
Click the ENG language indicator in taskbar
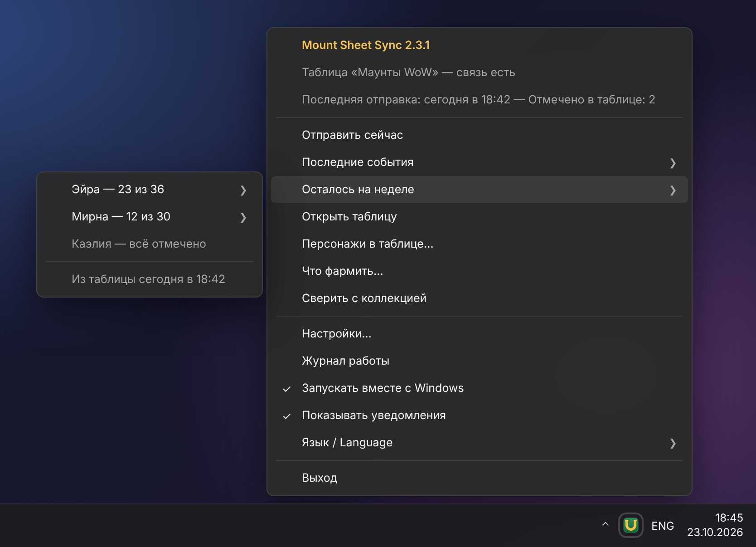click(663, 526)
